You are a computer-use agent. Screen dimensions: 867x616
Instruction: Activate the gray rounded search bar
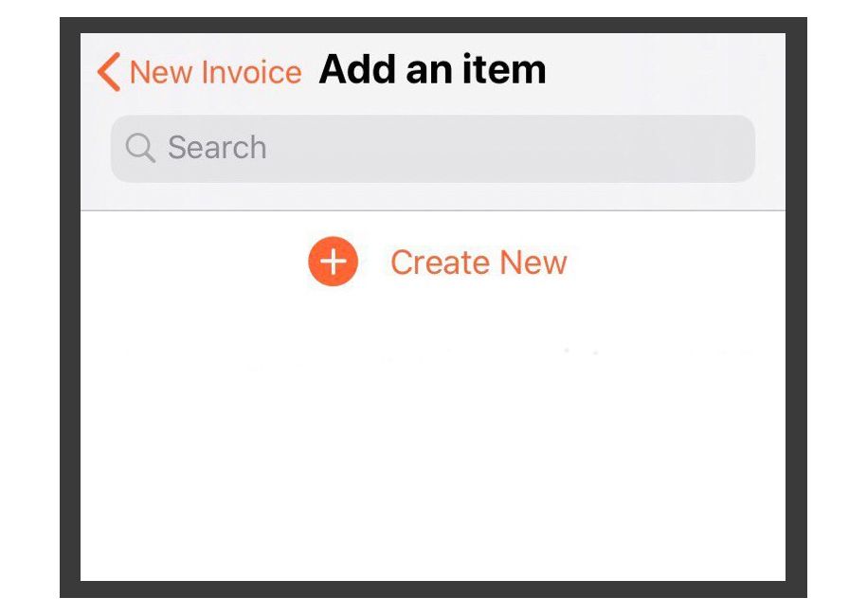click(433, 148)
